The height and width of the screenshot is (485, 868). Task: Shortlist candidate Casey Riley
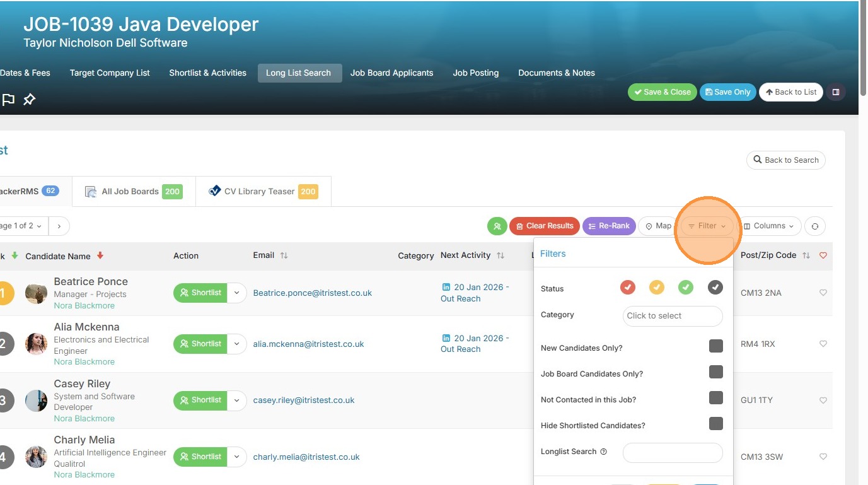click(200, 400)
